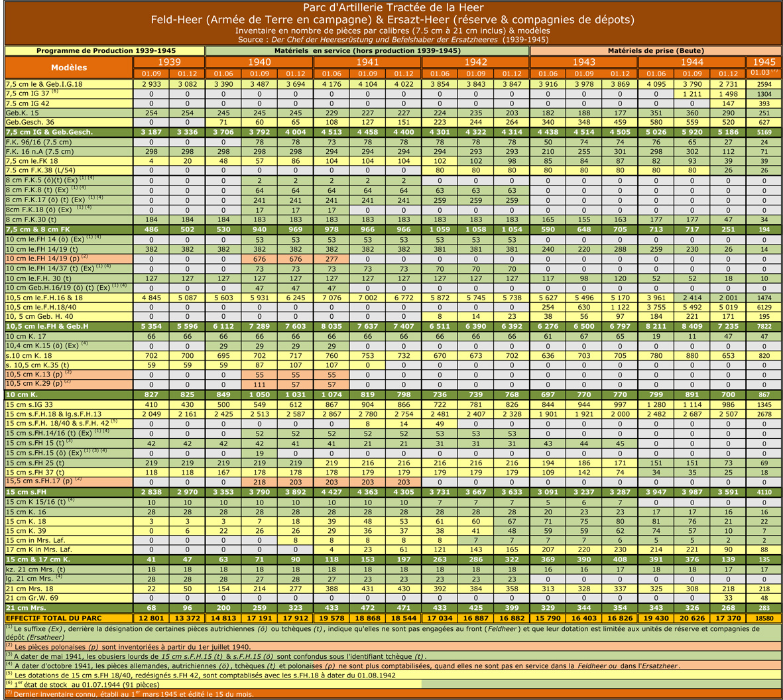Click total value '12 801' for 01.09 1939

pyautogui.click(x=151, y=618)
